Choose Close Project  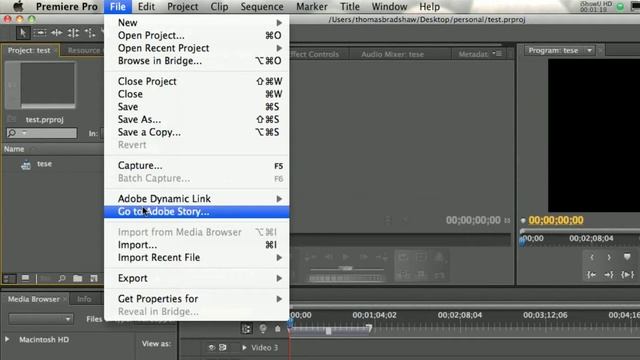pyautogui.click(x=197, y=82)
